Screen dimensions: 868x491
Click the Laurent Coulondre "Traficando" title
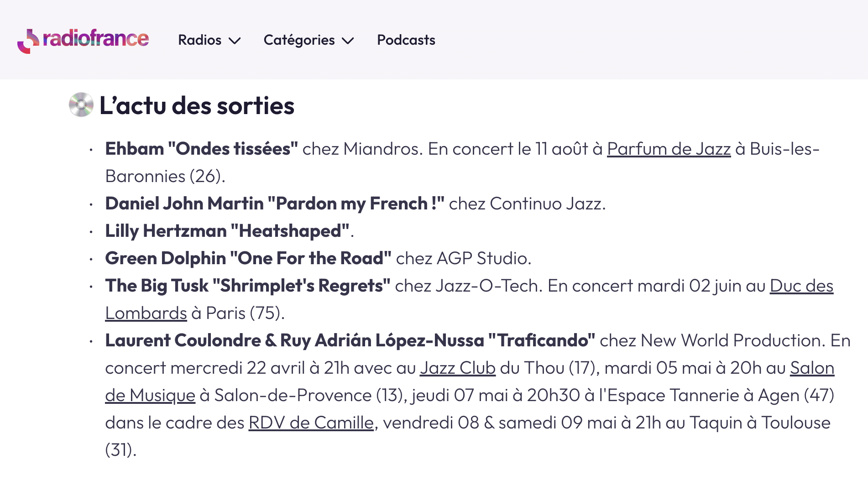click(350, 341)
